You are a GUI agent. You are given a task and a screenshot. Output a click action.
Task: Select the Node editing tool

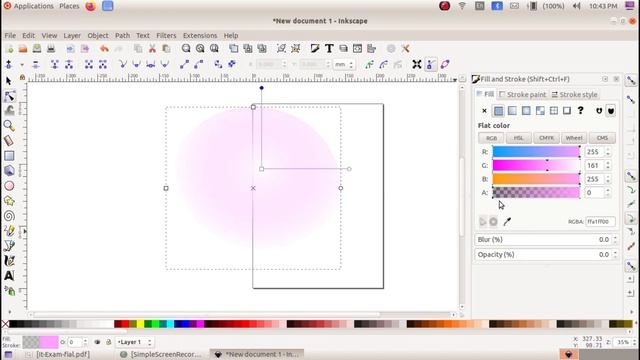pyautogui.click(x=9, y=96)
